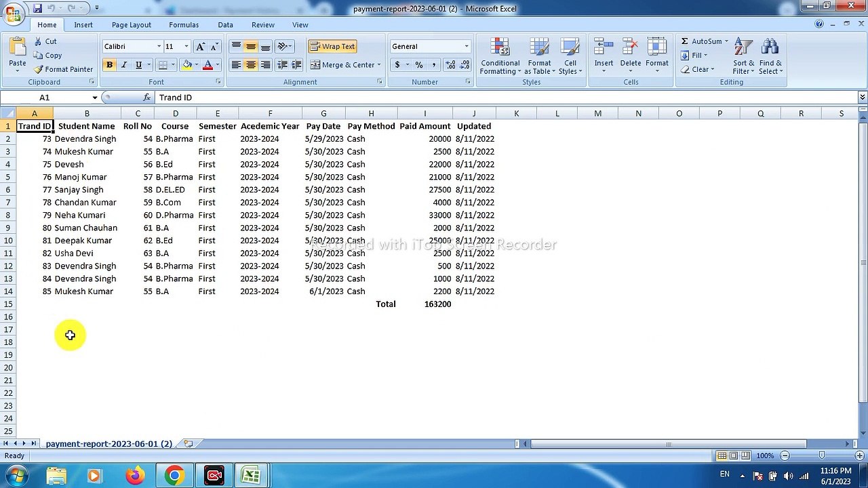Open Format as Table gallery

tap(540, 56)
